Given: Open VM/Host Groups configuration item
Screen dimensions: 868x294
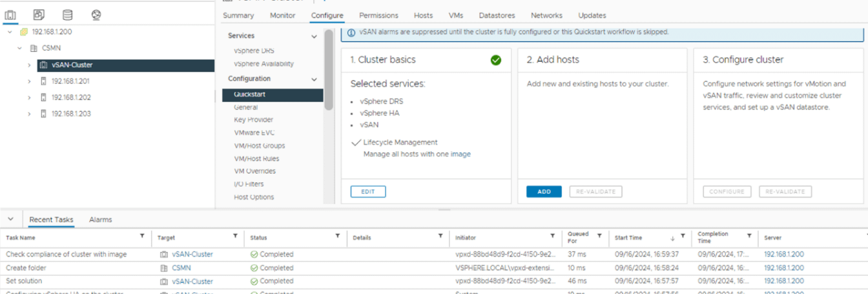Looking at the screenshot, I should tap(260, 146).
